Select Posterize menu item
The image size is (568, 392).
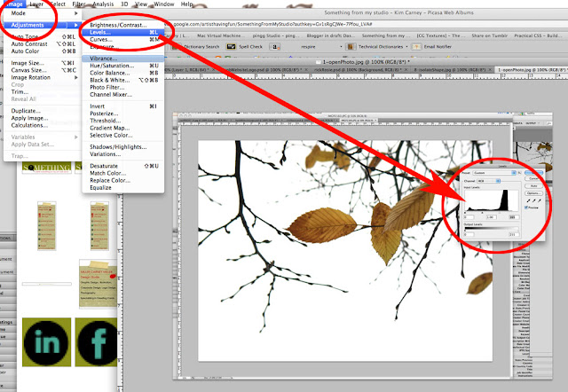[123, 114]
